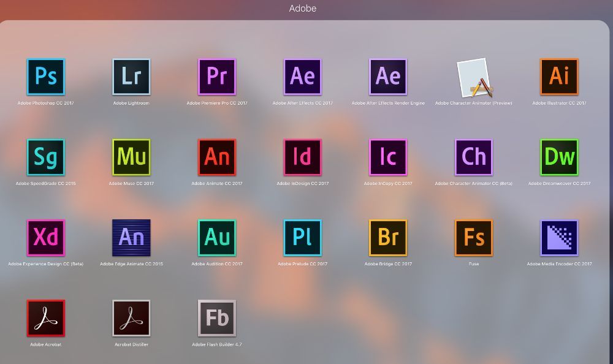
Task: Click the 'Adobe Flash Builder 4.7' label
Action: point(217,344)
